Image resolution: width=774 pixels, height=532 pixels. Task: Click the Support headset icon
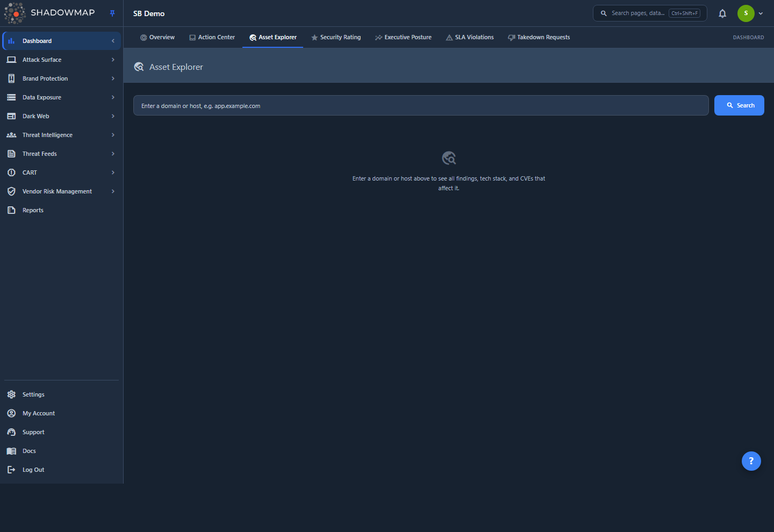pos(11,432)
